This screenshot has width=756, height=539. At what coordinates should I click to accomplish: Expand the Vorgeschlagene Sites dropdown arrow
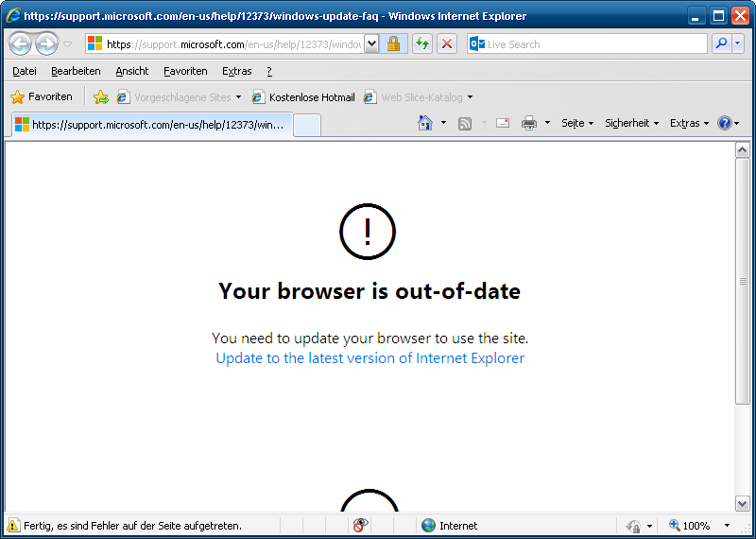click(x=238, y=97)
